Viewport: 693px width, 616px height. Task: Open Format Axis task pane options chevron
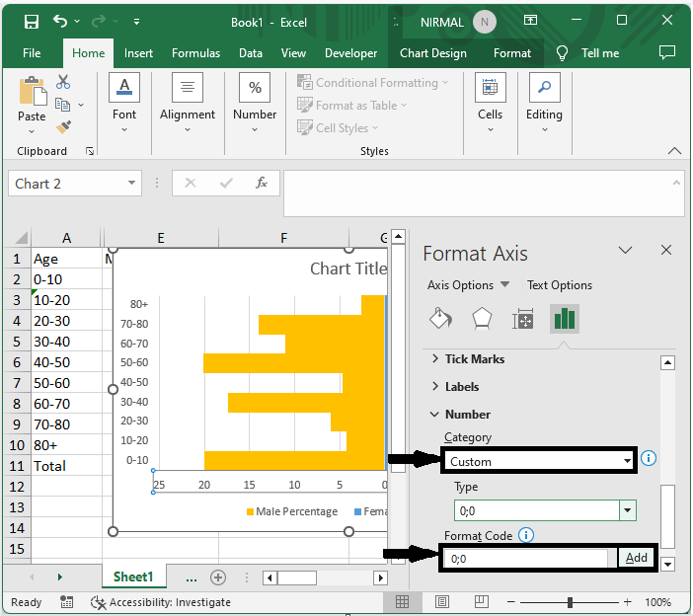(x=625, y=251)
